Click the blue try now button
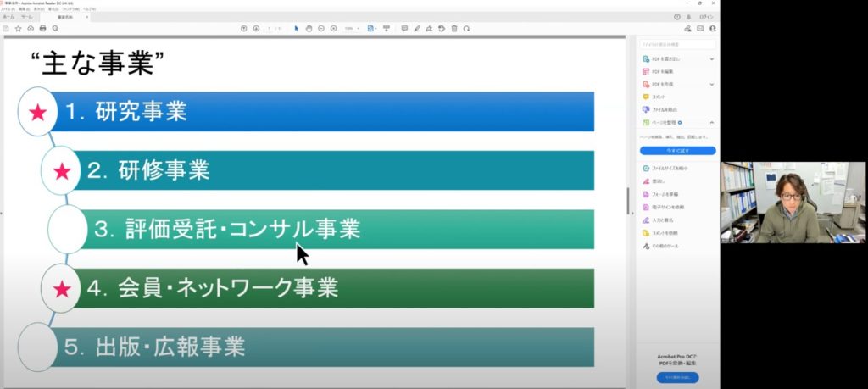The height and width of the screenshot is (389, 868). 677,150
